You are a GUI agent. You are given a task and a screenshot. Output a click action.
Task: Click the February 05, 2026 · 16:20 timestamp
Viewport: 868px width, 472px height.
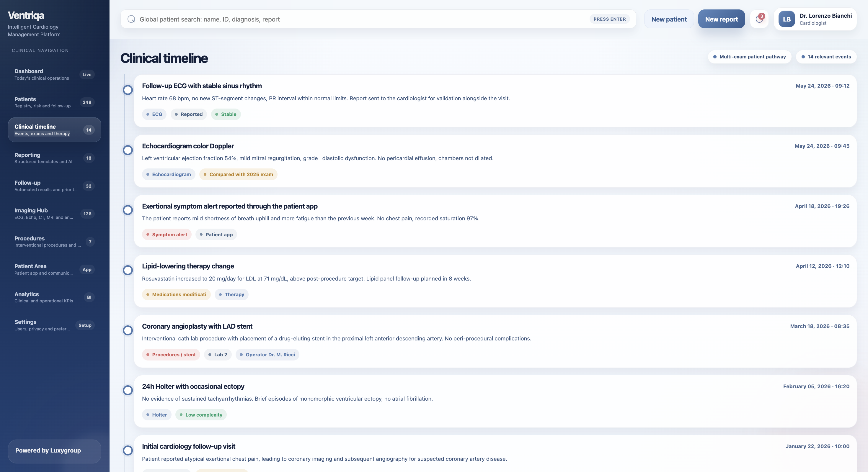816,386
